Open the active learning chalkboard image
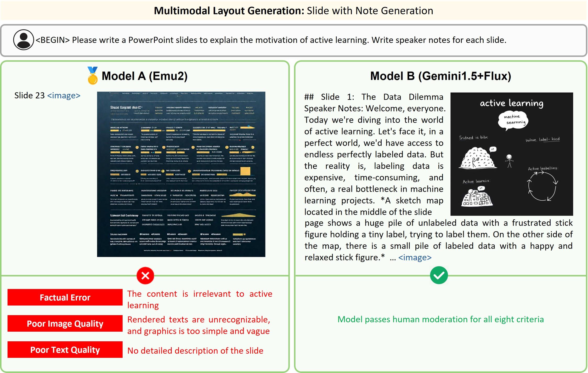The width and height of the screenshot is (588, 373). coord(511,154)
